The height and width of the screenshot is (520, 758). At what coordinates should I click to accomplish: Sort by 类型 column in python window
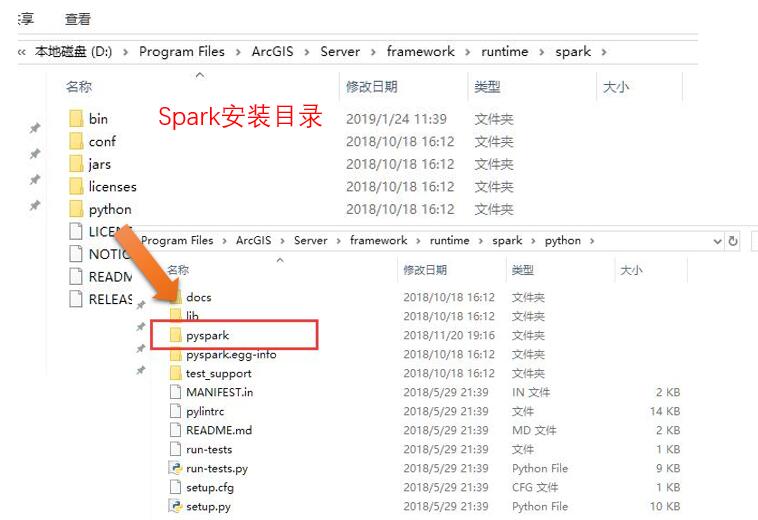point(523,270)
